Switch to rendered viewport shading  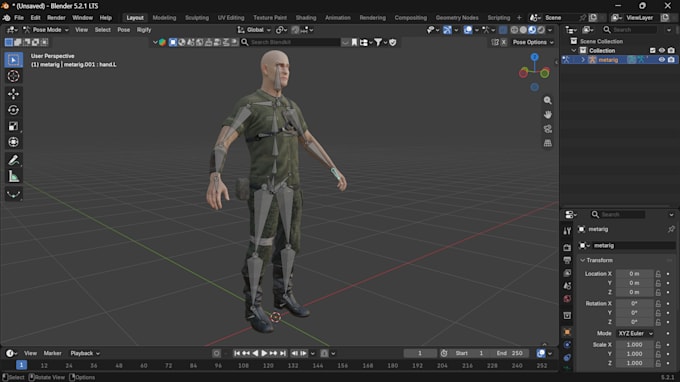click(x=541, y=30)
